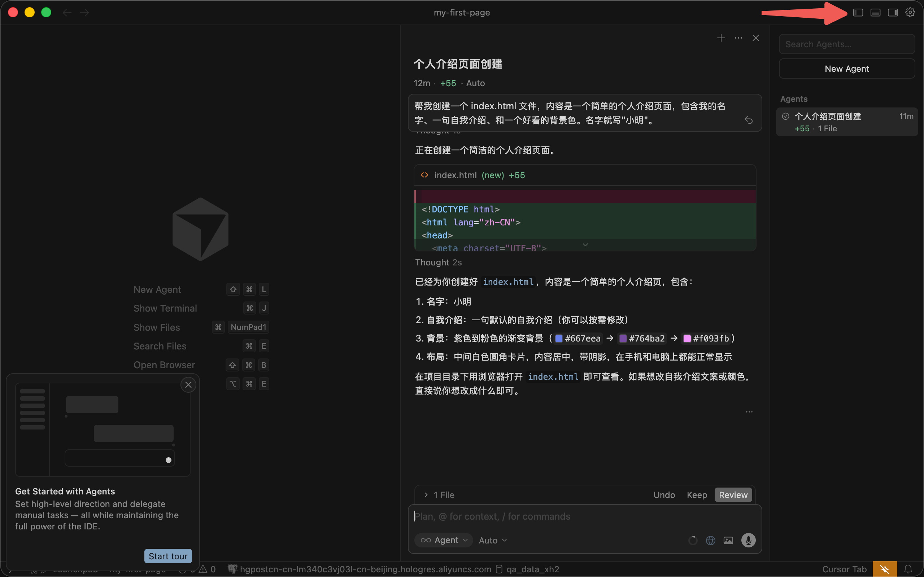924x577 pixels.
Task: Expand the 1 File changes list
Action: click(439, 495)
